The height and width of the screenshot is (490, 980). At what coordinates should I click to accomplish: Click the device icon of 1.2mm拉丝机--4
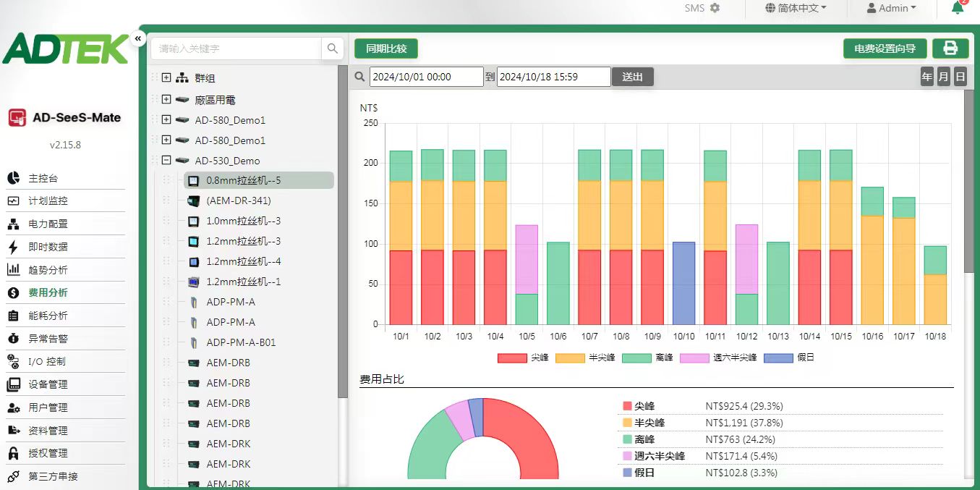193,261
